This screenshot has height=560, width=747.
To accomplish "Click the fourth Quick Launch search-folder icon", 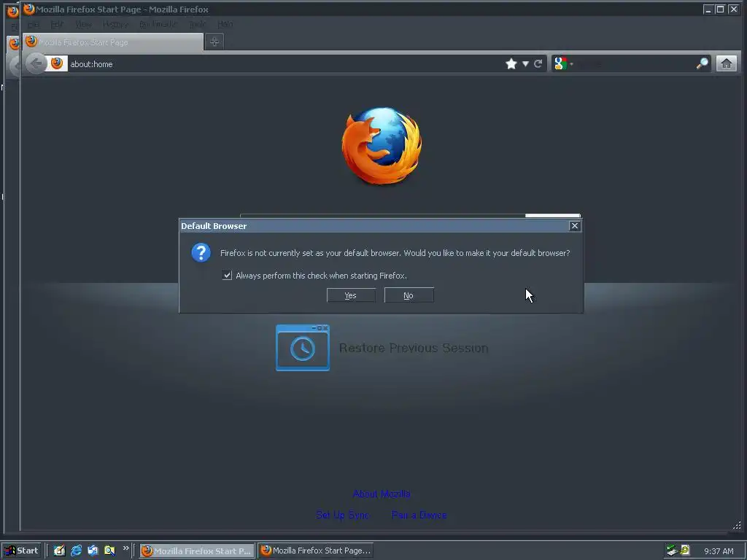I will pyautogui.click(x=109, y=551).
